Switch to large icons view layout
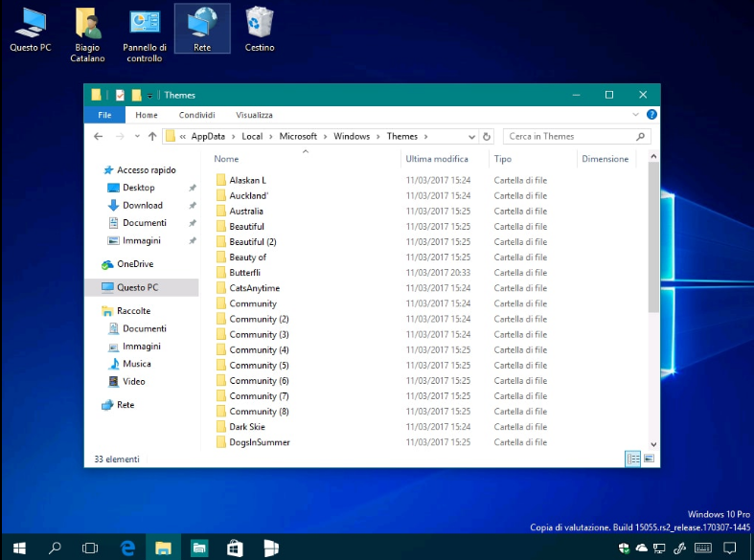 pos(649,459)
